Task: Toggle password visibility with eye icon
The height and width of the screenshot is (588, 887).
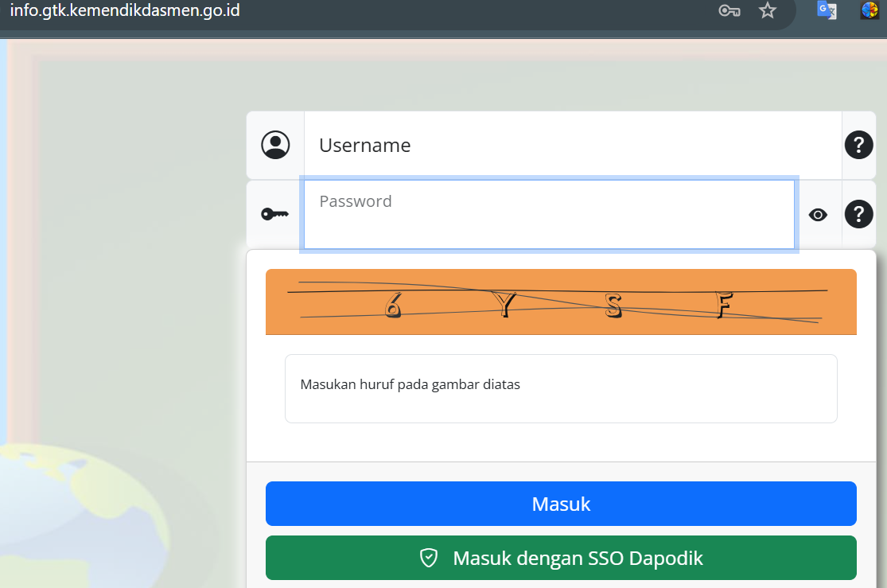Action: click(x=818, y=215)
